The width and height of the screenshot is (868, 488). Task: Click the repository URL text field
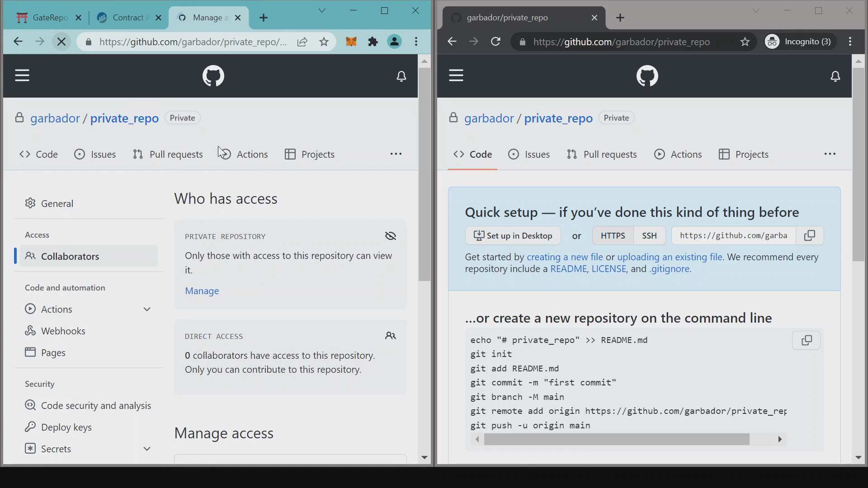click(734, 235)
